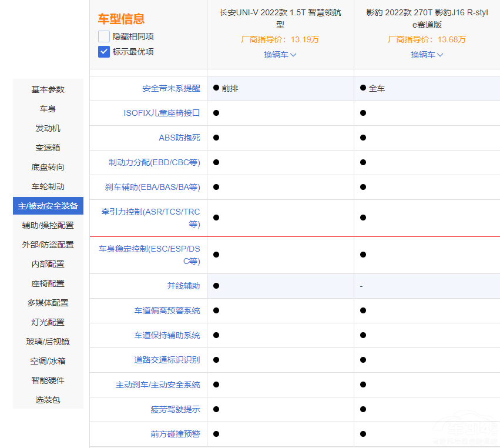500x448 pixels.
Task: Jump to 变速箱 sidebar item
Action: (48, 148)
